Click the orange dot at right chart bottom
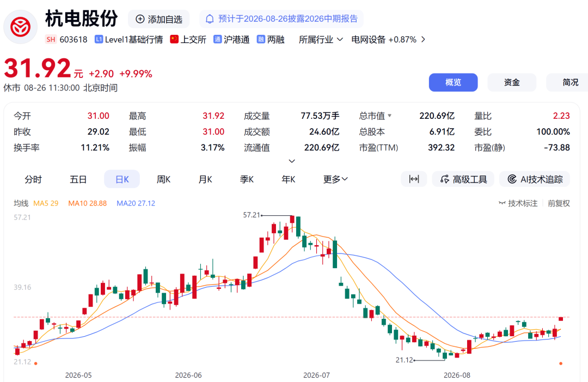 561,363
